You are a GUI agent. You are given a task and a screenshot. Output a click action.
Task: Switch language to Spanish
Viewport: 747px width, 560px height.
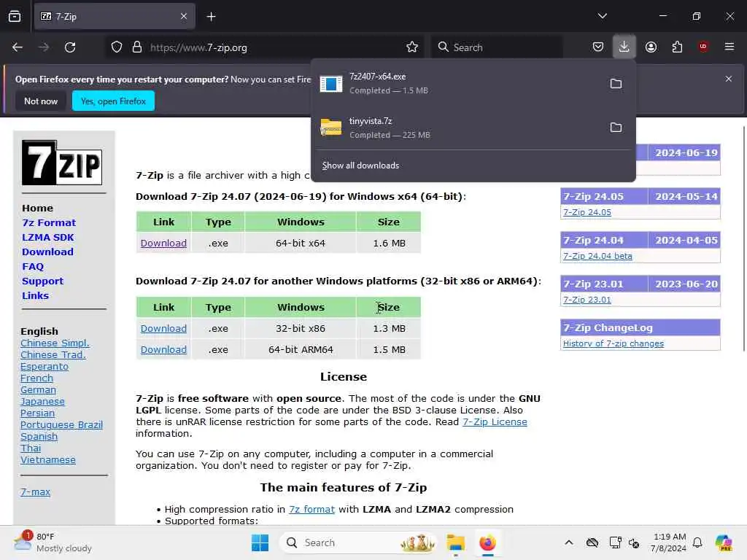[x=39, y=437]
